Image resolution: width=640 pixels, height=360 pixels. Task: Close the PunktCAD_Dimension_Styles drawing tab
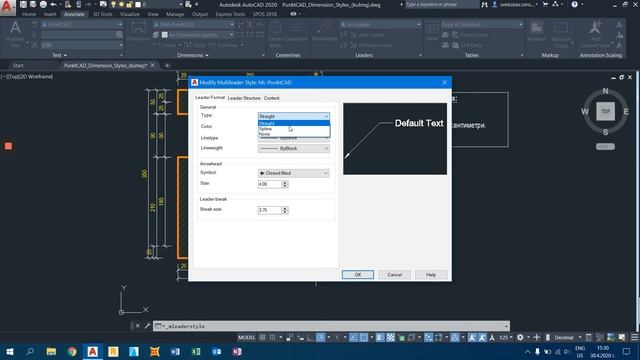coord(153,65)
